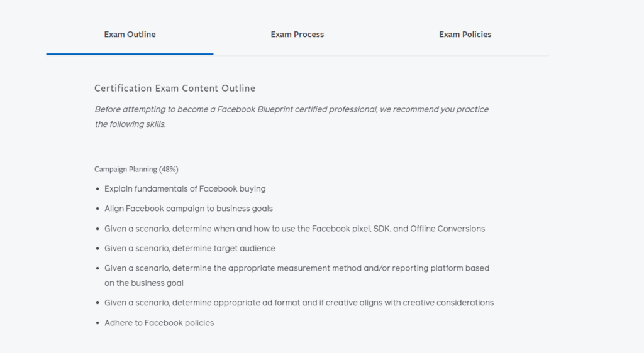Click the Adhere to Facebook policies text
This screenshot has height=353, width=644.
coord(159,323)
